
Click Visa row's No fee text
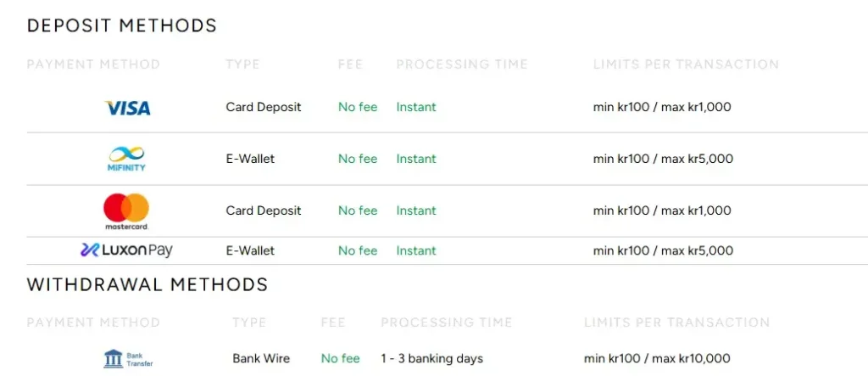(358, 107)
